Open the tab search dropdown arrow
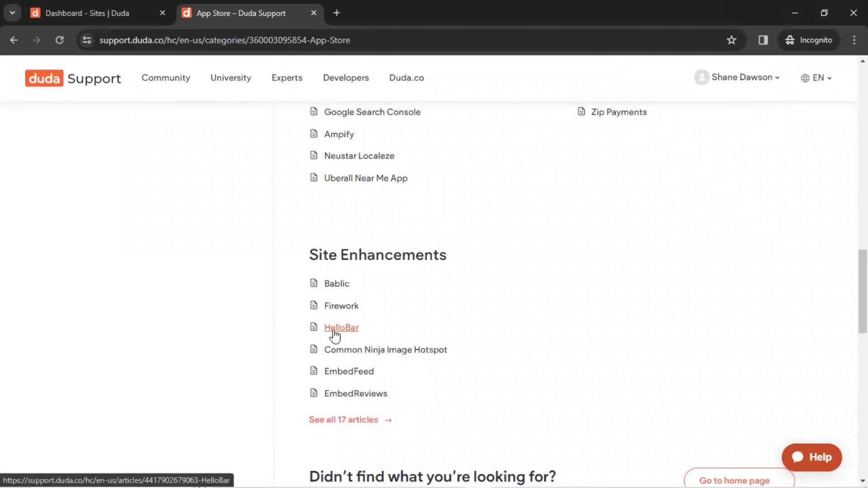868x488 pixels. click(12, 13)
